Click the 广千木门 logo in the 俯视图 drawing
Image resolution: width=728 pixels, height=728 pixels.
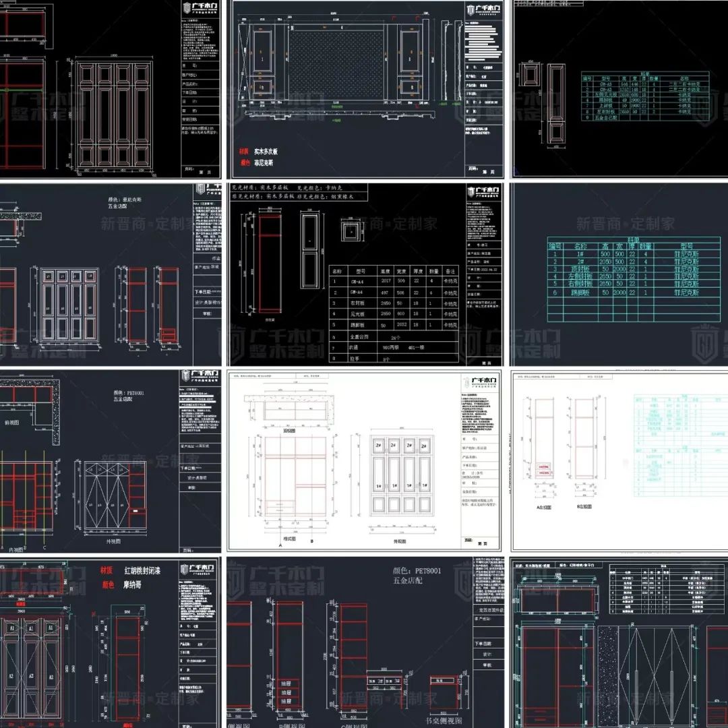[200, 375]
